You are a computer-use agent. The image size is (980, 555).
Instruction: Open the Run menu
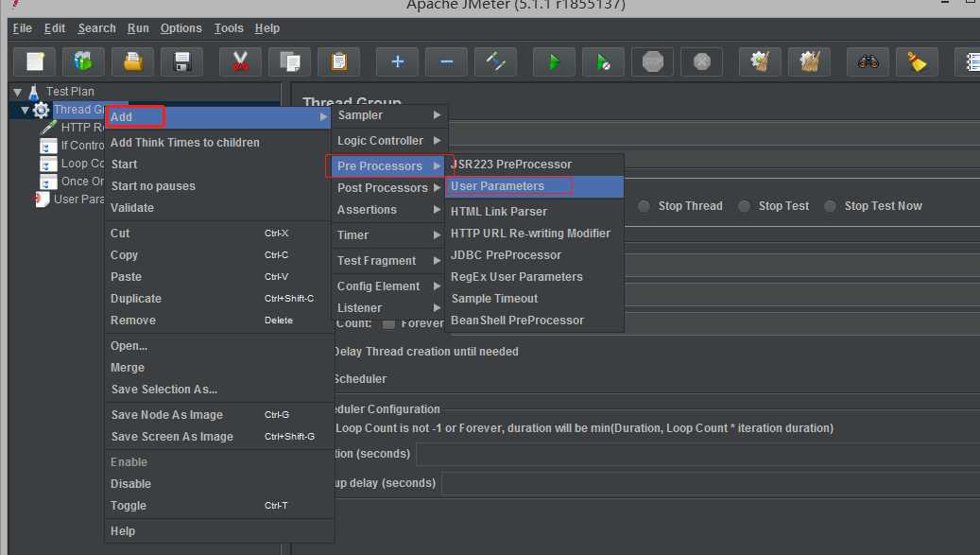(x=138, y=28)
